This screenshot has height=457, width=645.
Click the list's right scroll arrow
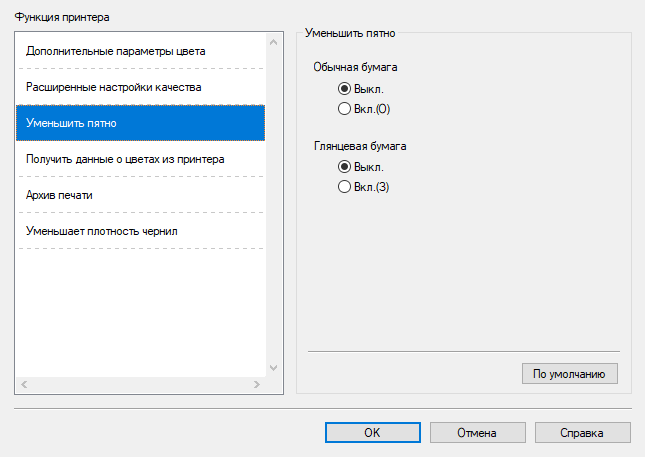pyautogui.click(x=257, y=384)
